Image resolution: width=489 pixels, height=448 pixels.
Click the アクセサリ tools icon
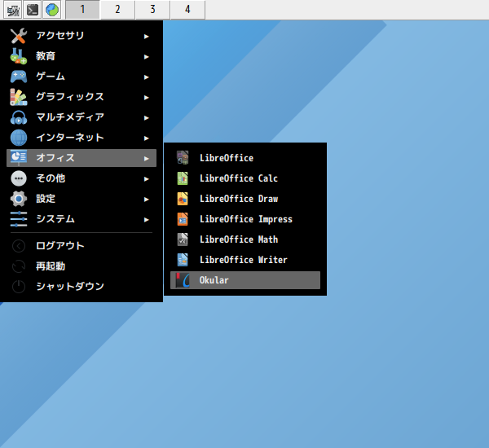[19, 36]
